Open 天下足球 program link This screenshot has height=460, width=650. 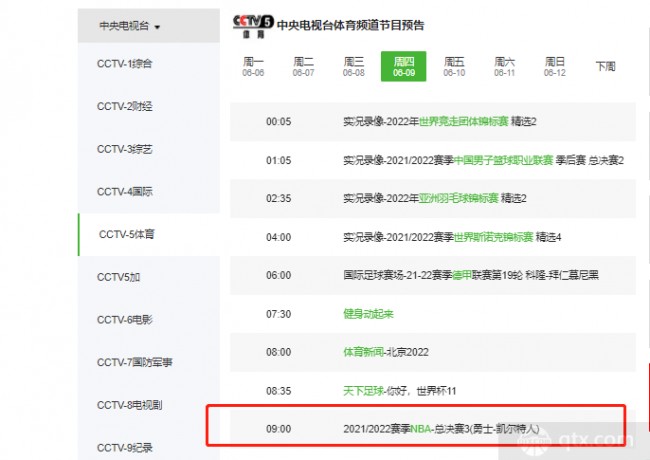point(363,391)
